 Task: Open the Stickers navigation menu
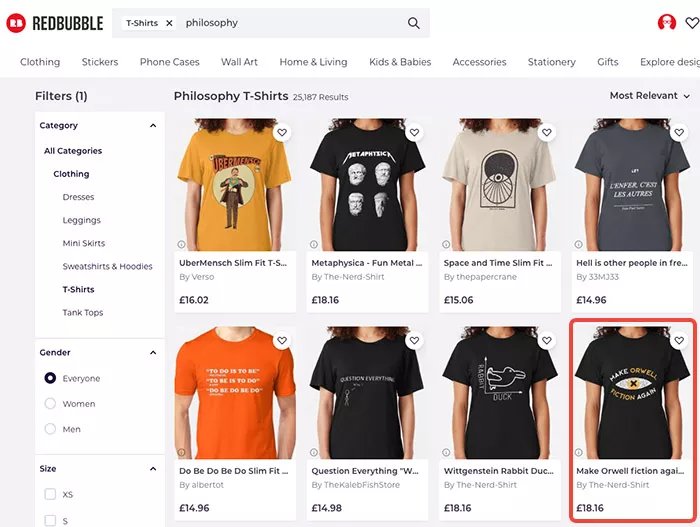(100, 62)
